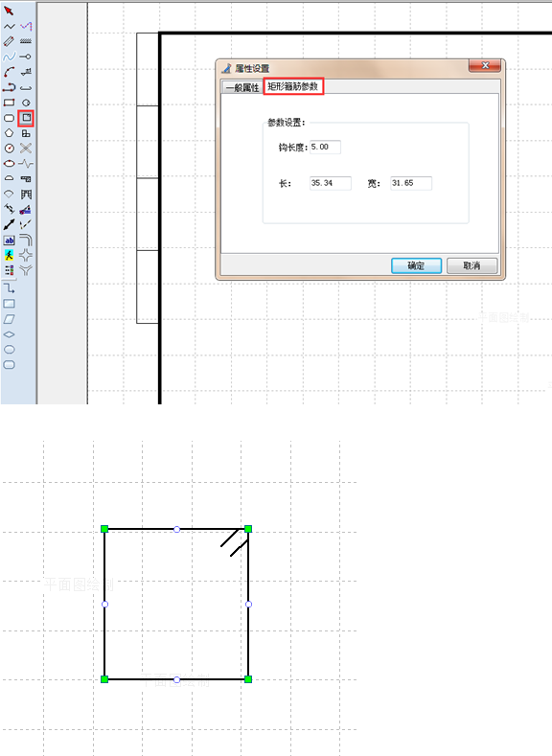Cancel the dialog with 取消
The width and height of the screenshot is (552, 756).
471,265
